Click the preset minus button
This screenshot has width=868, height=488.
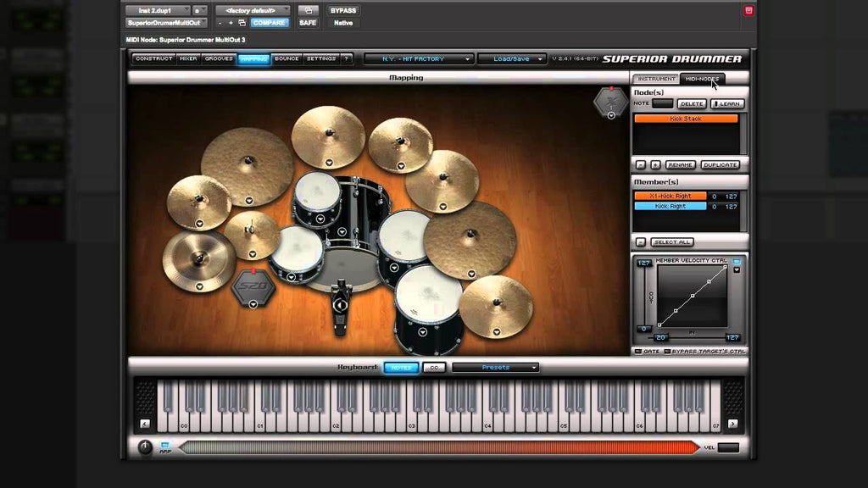point(220,23)
